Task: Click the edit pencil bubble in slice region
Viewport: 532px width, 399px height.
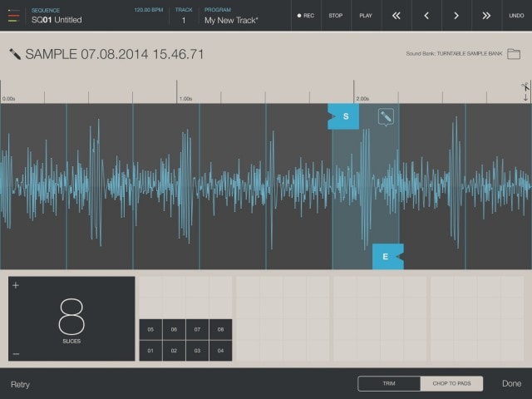Action: 386,117
